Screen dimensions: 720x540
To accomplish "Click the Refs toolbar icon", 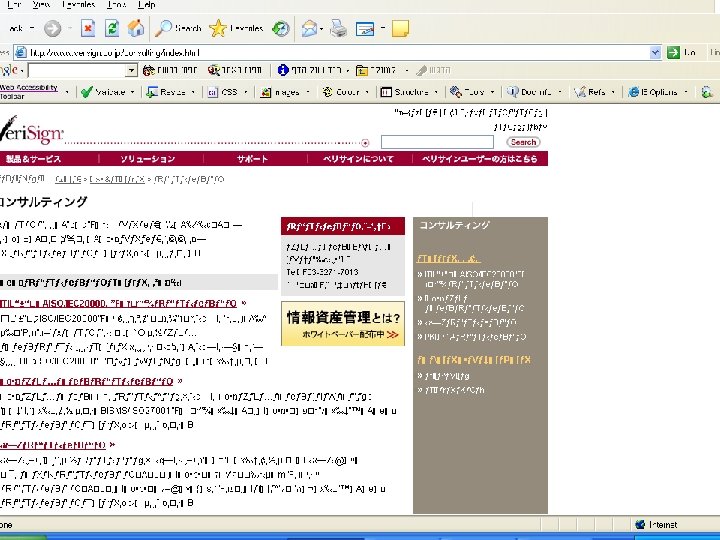I will [x=580, y=92].
